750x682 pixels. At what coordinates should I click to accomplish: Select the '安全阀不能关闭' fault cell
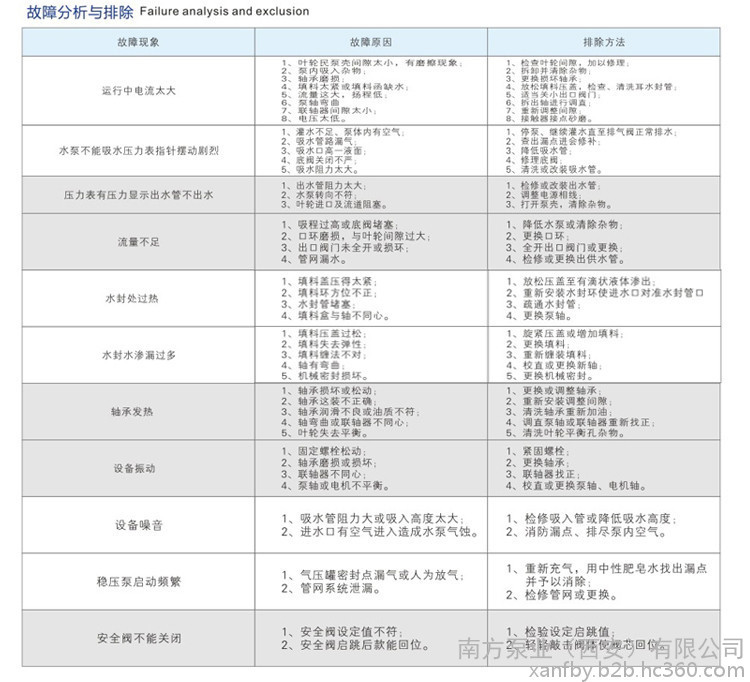139,638
